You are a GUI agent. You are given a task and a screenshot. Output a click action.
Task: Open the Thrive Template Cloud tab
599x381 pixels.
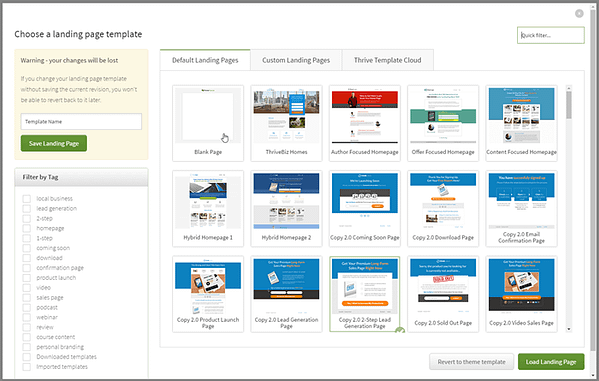[387, 60]
